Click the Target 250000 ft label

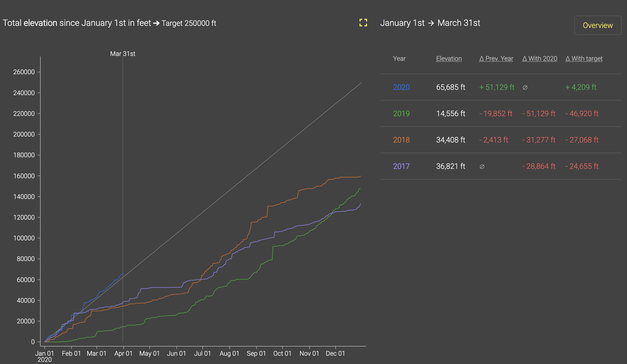(189, 23)
